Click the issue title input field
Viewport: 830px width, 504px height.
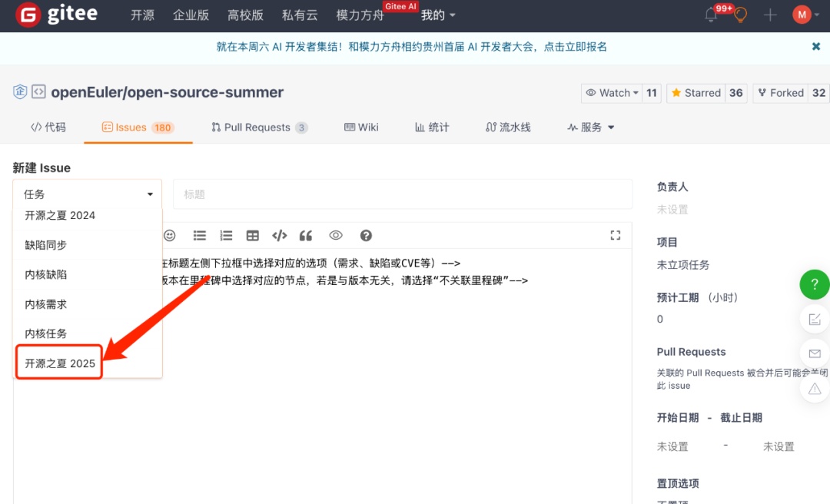[x=403, y=194]
